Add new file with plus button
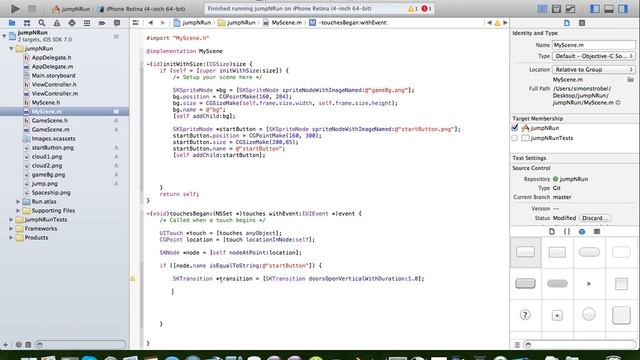 (x=5, y=345)
